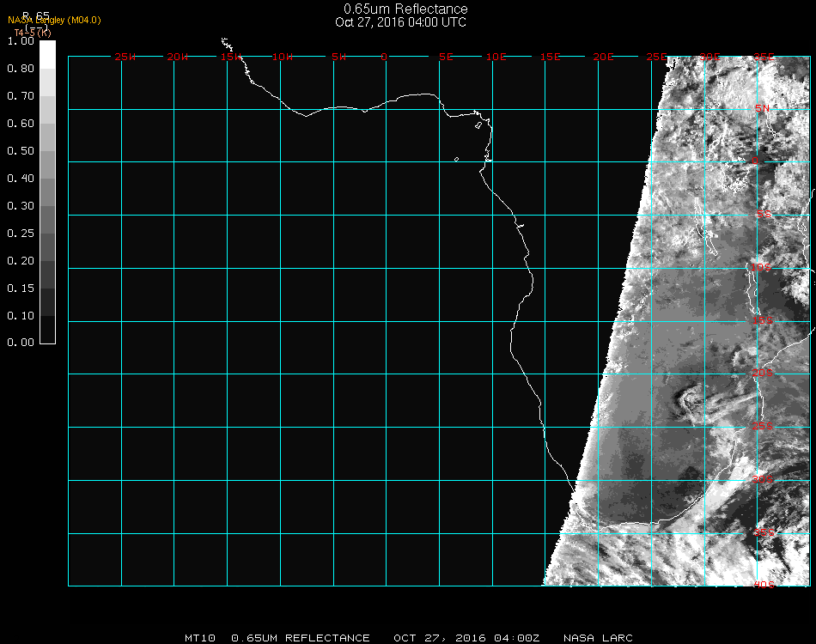Image resolution: width=816 pixels, height=644 pixels.
Task: Click the '0.65um Reflectance' title text
Action: click(x=405, y=9)
